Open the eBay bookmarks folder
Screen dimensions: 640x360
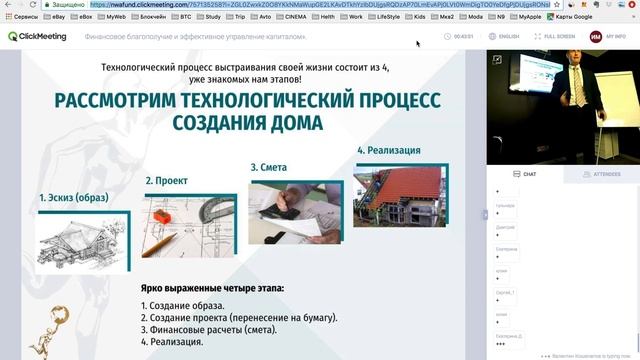[x=54, y=17]
